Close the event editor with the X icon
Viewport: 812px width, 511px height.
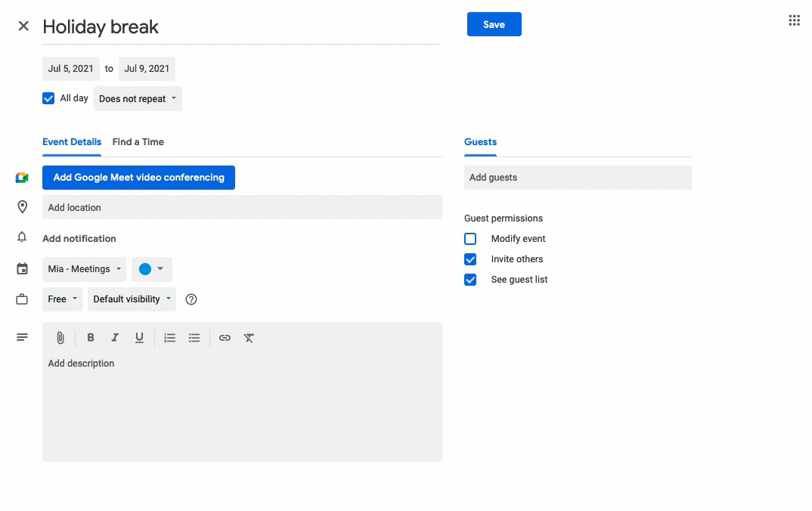[x=23, y=26]
